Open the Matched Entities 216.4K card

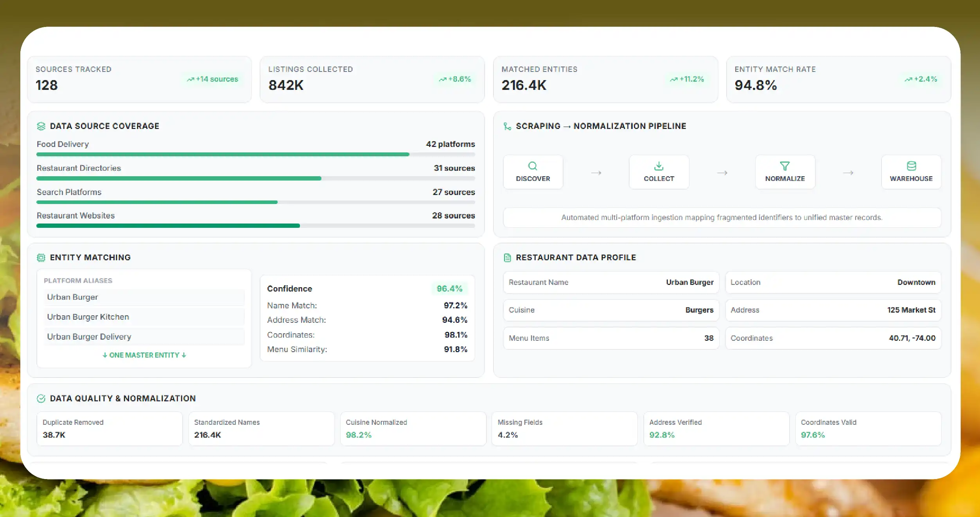pos(605,79)
